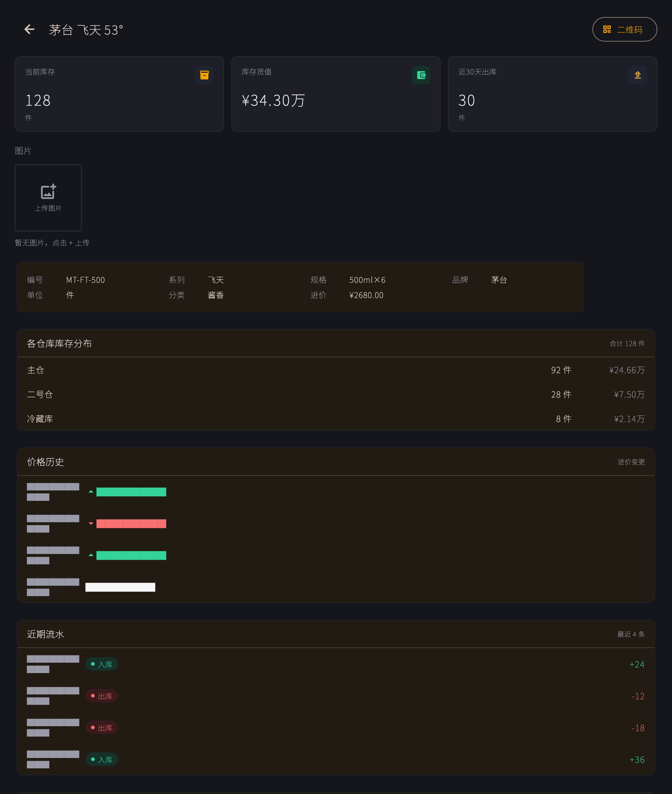This screenshot has height=794, width=672.
Task: Click the 茅台 brand value
Action: [x=499, y=280]
